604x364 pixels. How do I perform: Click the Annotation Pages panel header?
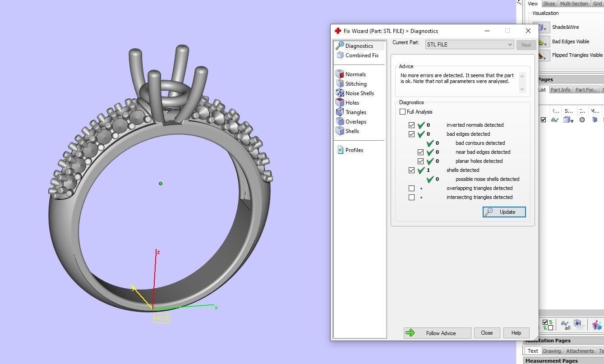[564, 341]
